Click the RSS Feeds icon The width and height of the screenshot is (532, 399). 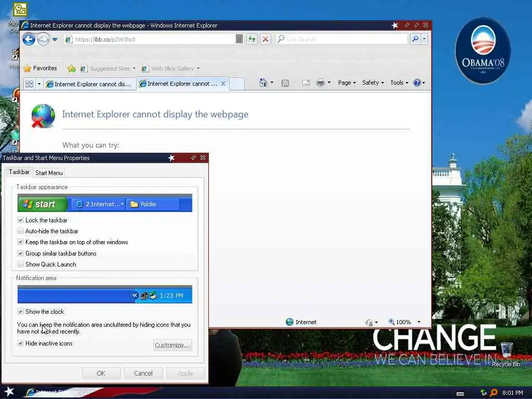285,83
